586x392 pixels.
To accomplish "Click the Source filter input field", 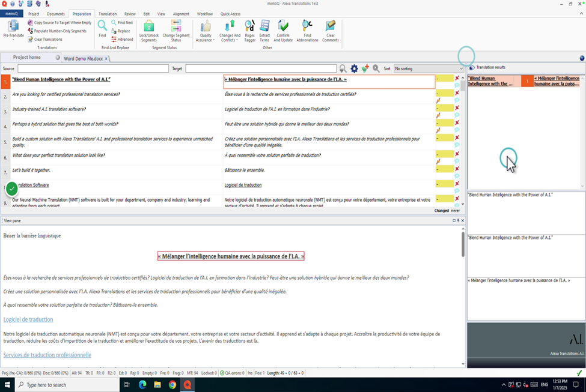I will pos(93,68).
